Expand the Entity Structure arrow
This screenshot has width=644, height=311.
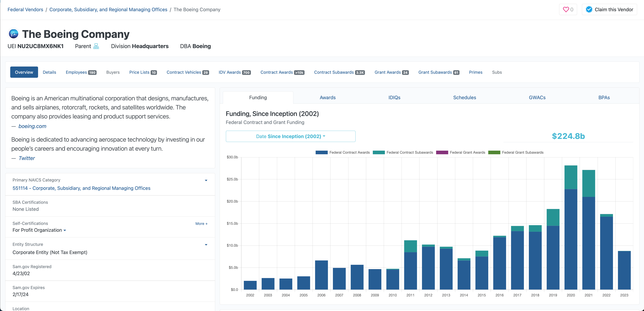[x=206, y=245]
